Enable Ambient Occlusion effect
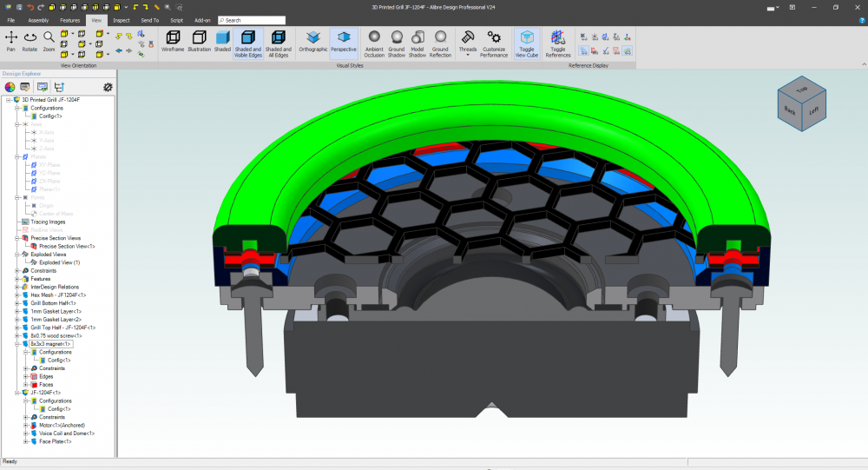Viewport: 868px width, 470px height. pyautogui.click(x=374, y=42)
